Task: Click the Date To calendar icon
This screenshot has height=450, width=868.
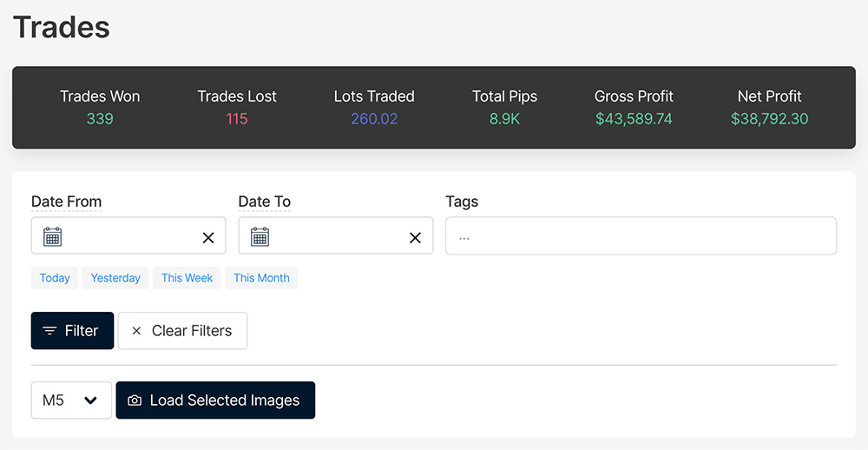Action: (x=260, y=236)
